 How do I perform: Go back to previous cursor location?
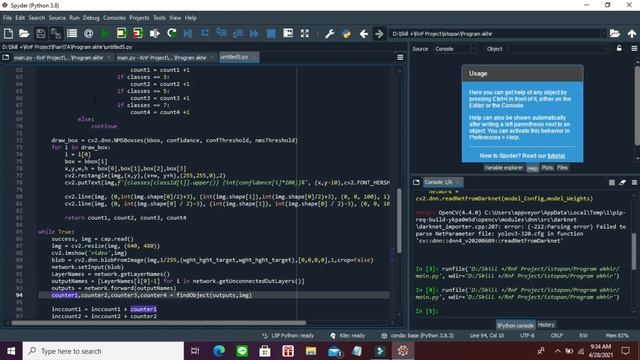point(364,33)
